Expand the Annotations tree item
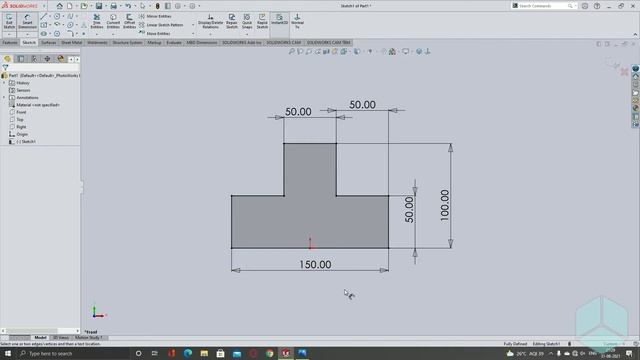640x360 pixels. tap(4, 98)
